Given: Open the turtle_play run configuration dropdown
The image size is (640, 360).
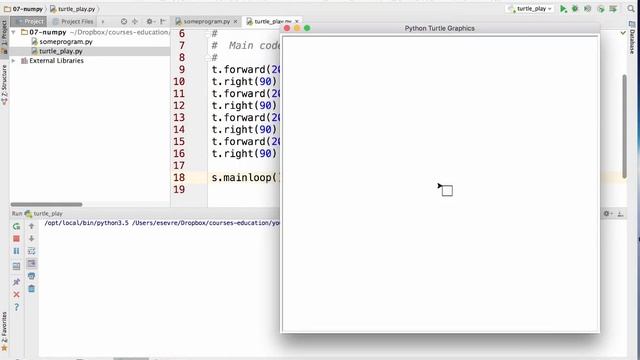Looking at the screenshot, I should (x=530, y=9).
